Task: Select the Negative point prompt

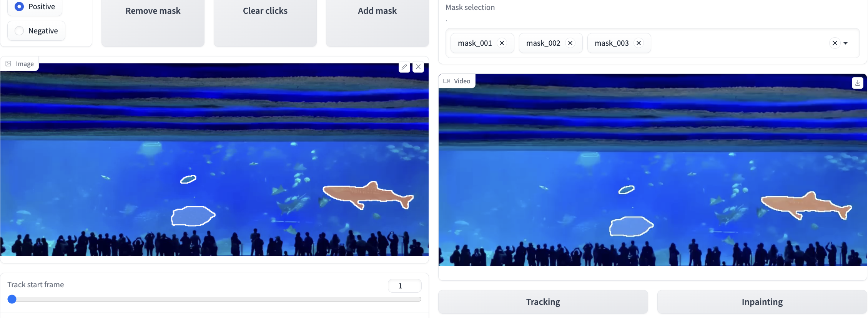Action: 19,31
